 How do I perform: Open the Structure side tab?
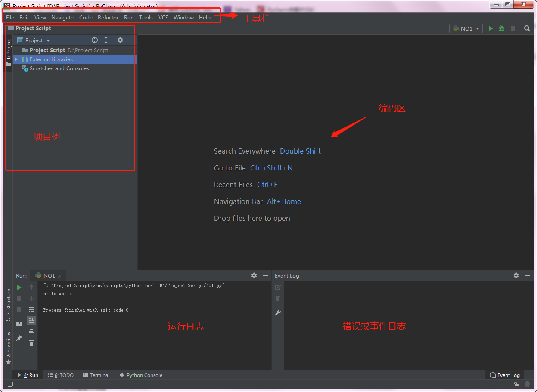tap(9, 305)
